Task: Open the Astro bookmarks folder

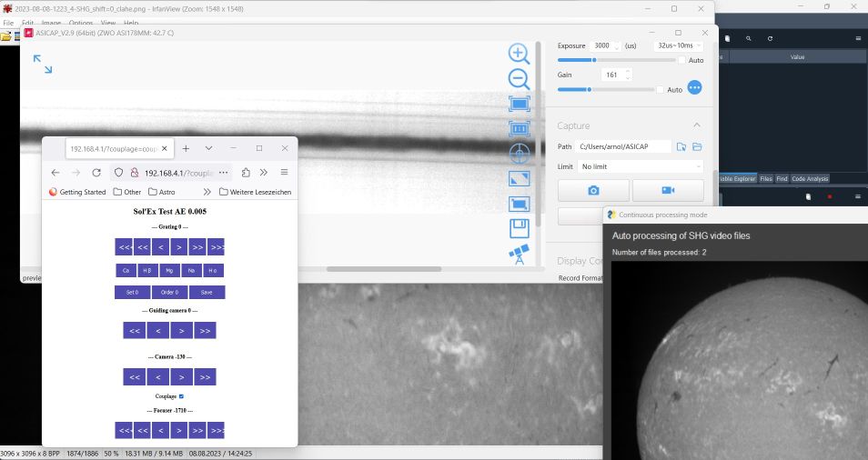Action: [x=162, y=192]
